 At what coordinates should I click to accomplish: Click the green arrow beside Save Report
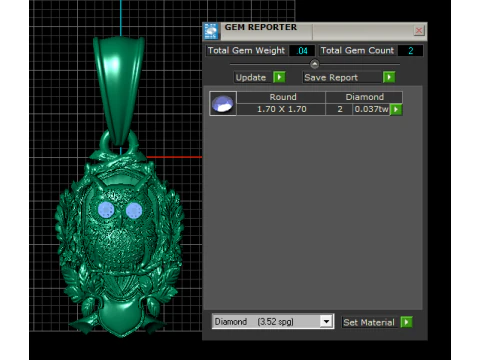[389, 77]
